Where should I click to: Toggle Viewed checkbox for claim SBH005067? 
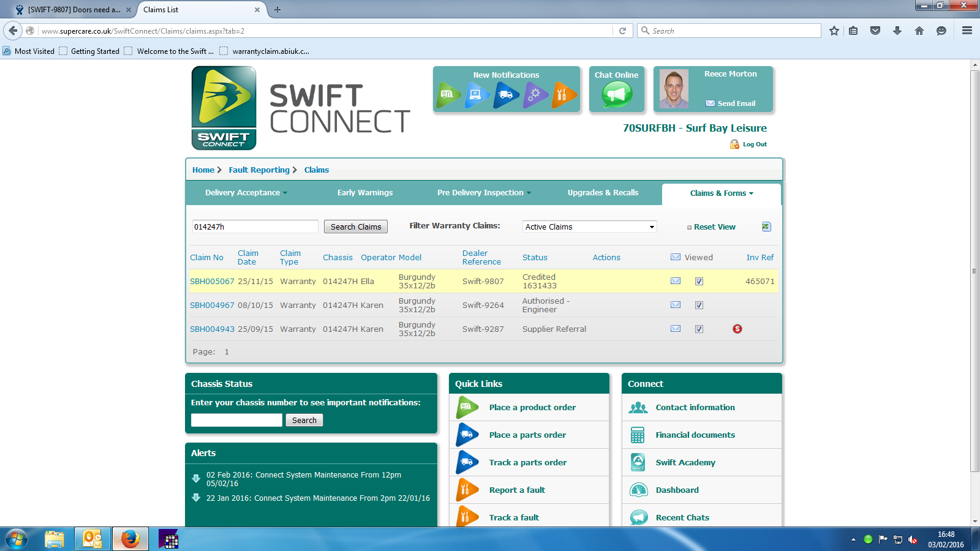tap(699, 282)
